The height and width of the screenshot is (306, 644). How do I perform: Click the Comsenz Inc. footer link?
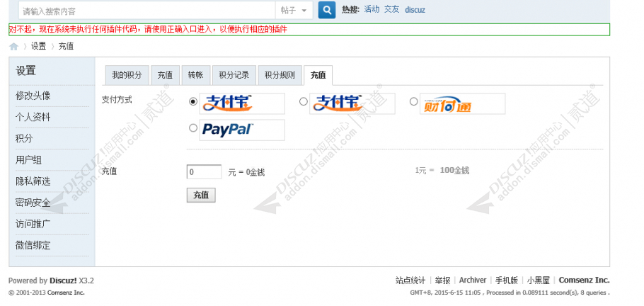(584, 280)
